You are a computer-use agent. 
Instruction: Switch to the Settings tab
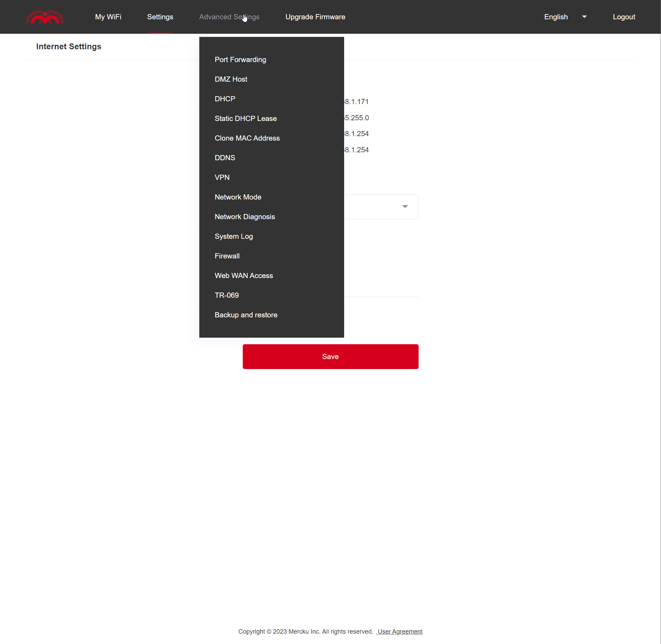click(160, 17)
